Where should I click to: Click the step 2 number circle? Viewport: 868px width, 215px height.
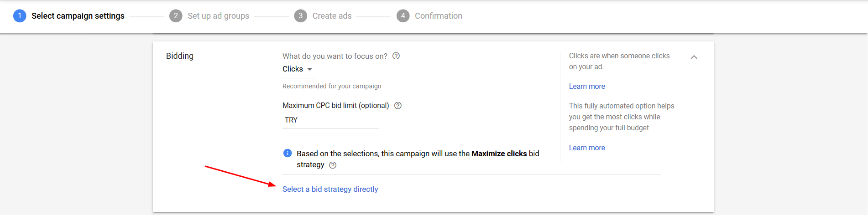point(176,16)
